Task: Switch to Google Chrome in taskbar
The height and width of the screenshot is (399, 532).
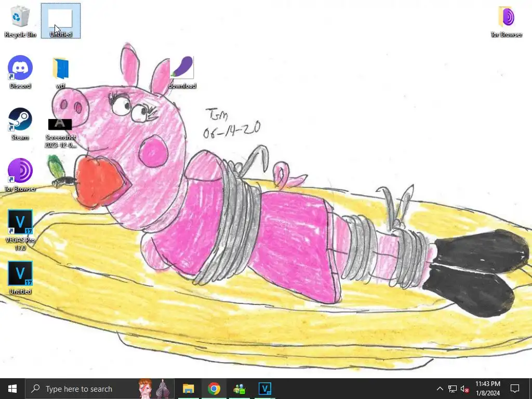Action: point(214,389)
